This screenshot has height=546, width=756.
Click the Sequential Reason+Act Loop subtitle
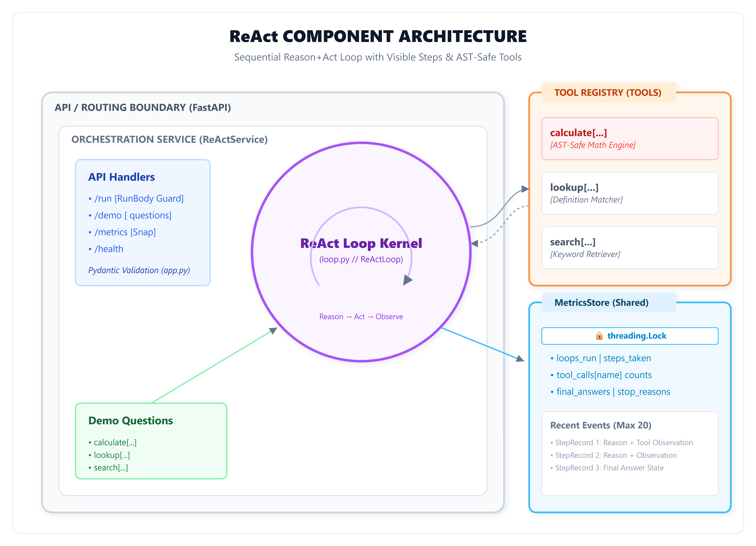tap(378, 57)
